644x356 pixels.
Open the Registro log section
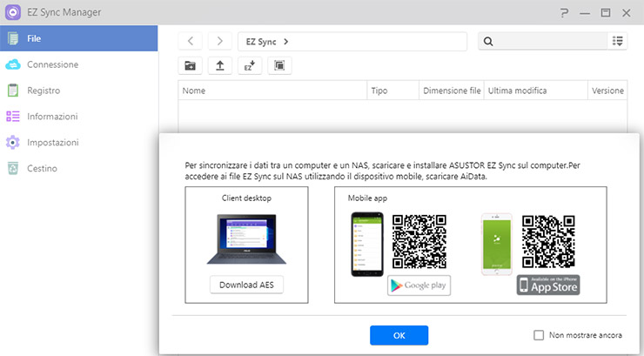[x=43, y=91]
